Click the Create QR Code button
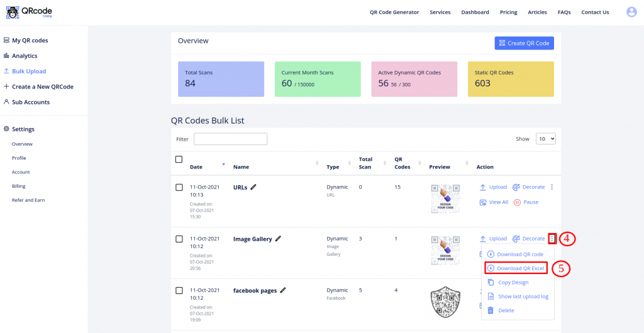The image size is (644, 333). (524, 43)
